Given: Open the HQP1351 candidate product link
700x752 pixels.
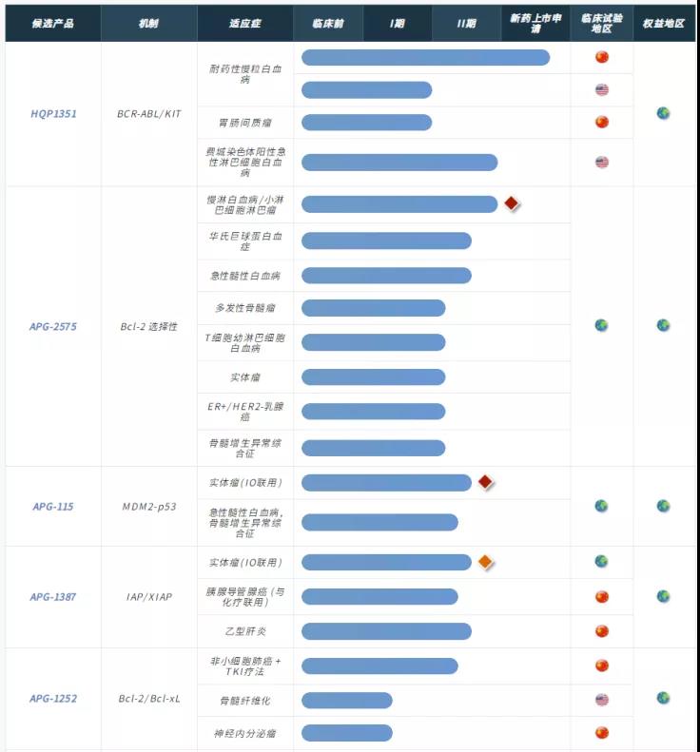Looking at the screenshot, I should [x=53, y=114].
